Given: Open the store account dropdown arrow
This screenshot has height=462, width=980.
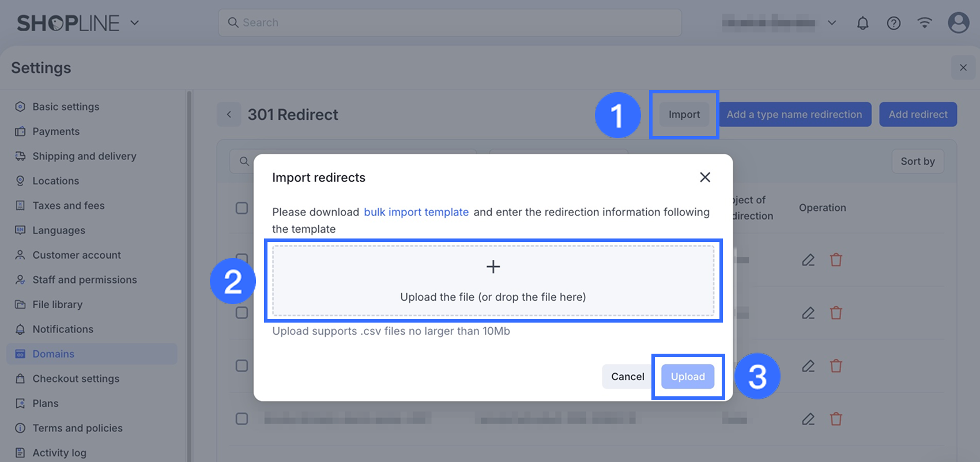Looking at the screenshot, I should click(832, 23).
